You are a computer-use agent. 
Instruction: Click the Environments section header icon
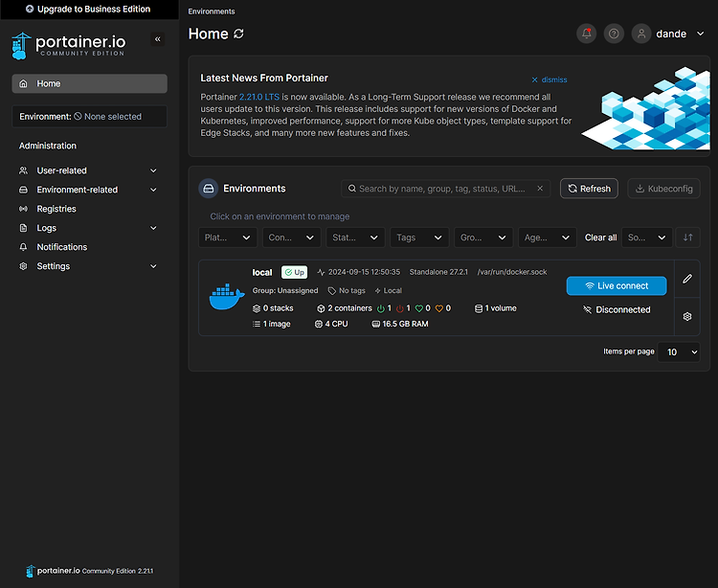[209, 189]
